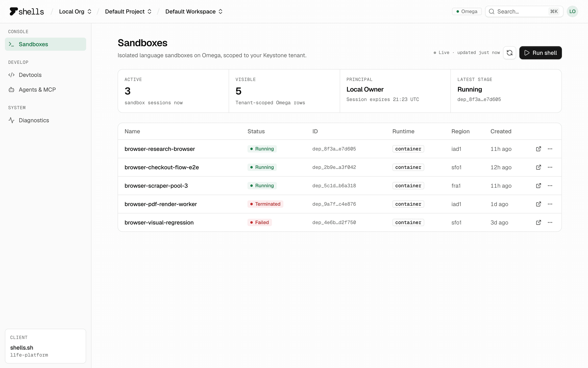This screenshot has width=588, height=368.
Task: Open Agents & MCP sidebar item
Action: tap(46, 90)
